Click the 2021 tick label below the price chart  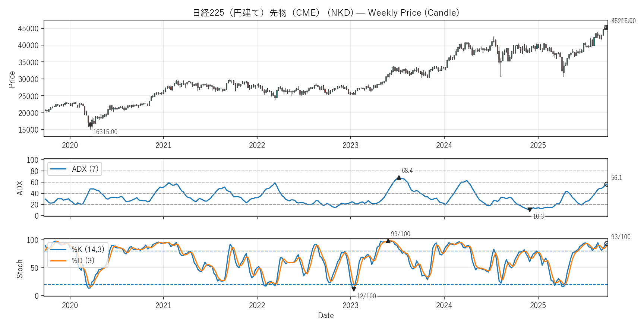tap(163, 145)
